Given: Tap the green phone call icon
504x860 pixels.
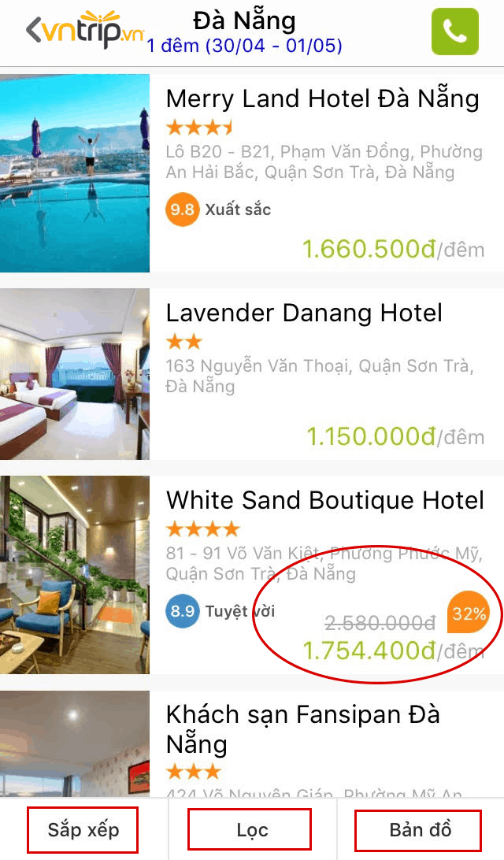Looking at the screenshot, I should click(454, 32).
